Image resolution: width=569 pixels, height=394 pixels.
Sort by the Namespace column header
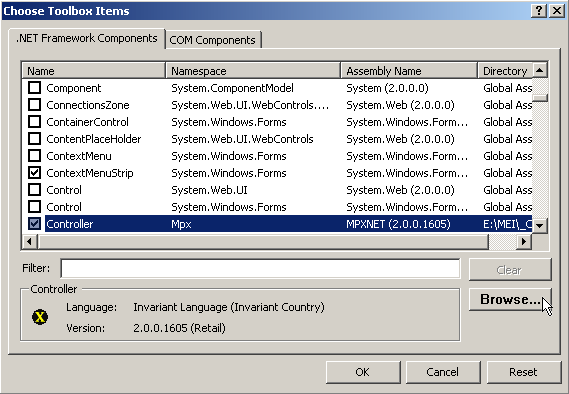click(253, 71)
